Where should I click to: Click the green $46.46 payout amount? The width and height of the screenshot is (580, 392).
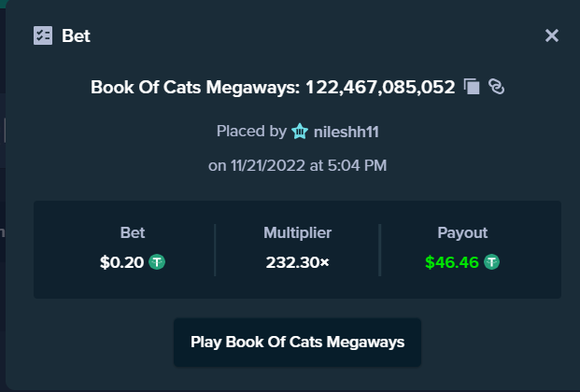tap(452, 262)
